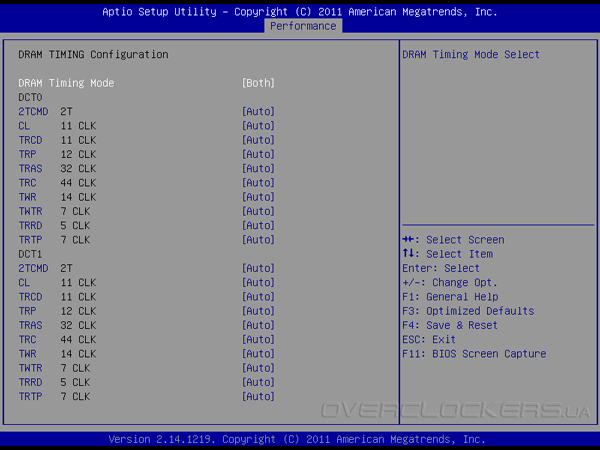Change DCT1 TRCD [Auto] value
600x450 pixels.
(x=258, y=297)
